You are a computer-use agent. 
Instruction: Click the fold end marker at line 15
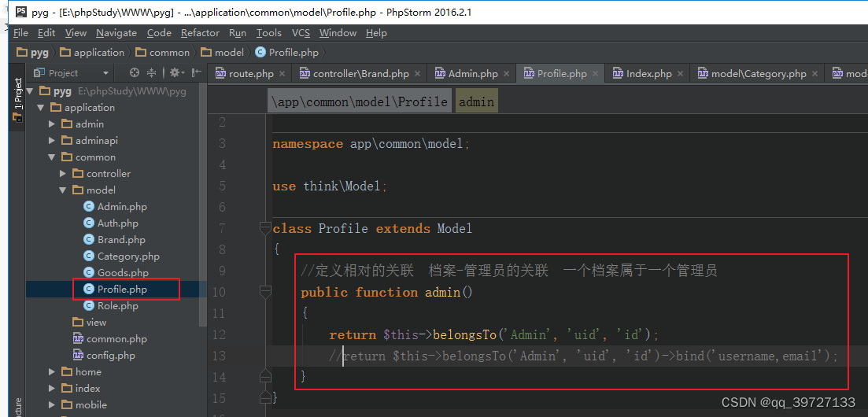[x=266, y=397]
